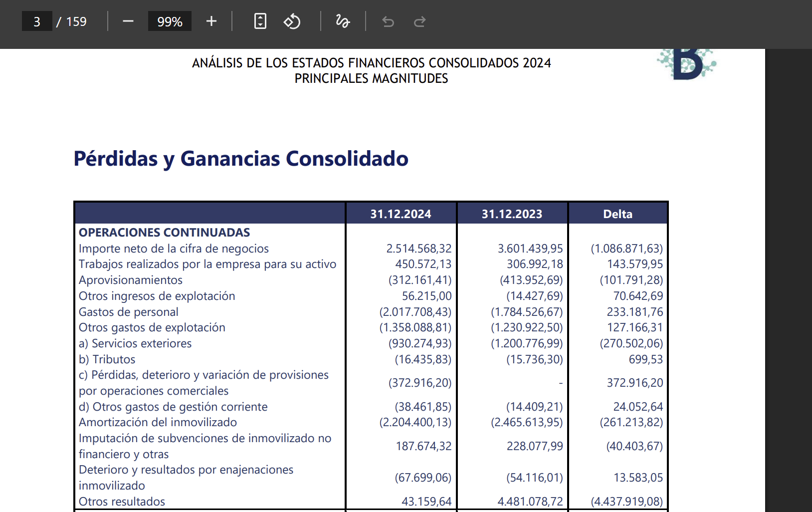812x512 pixels.
Task: Click the 31.12.2023 column header
Action: click(x=512, y=214)
